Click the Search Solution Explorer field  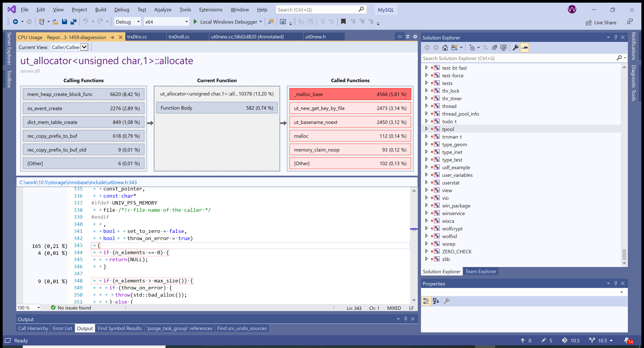(x=517, y=58)
